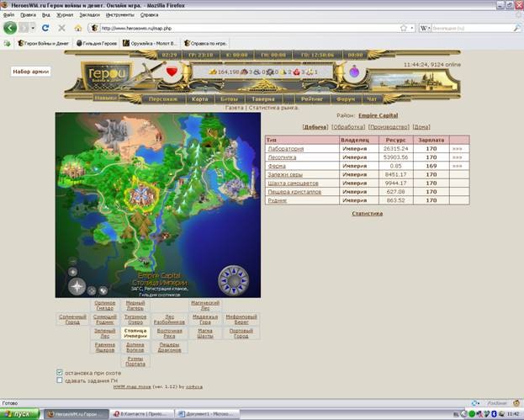Image resolution: width=524 pixels, height=420 pixels.
Task: Switch to Обработка section tab
Action: pos(348,127)
